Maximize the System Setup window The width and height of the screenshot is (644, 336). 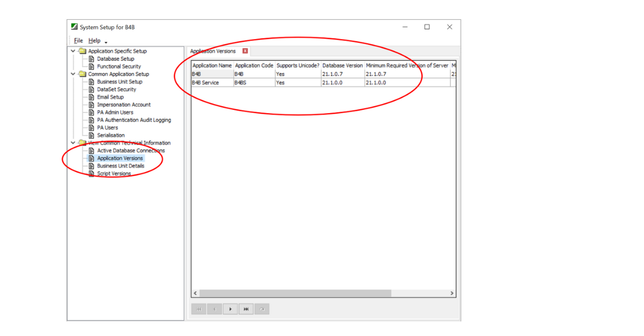(427, 27)
